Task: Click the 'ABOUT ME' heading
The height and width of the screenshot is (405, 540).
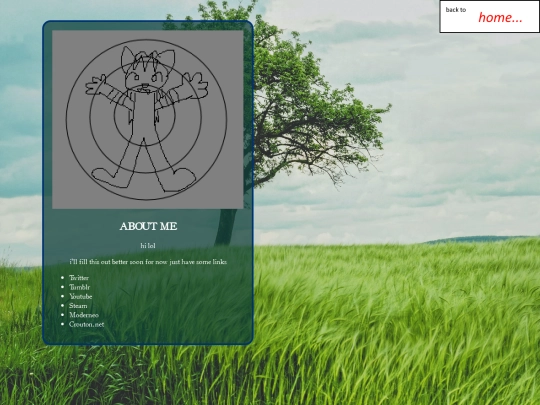Action: (148, 226)
